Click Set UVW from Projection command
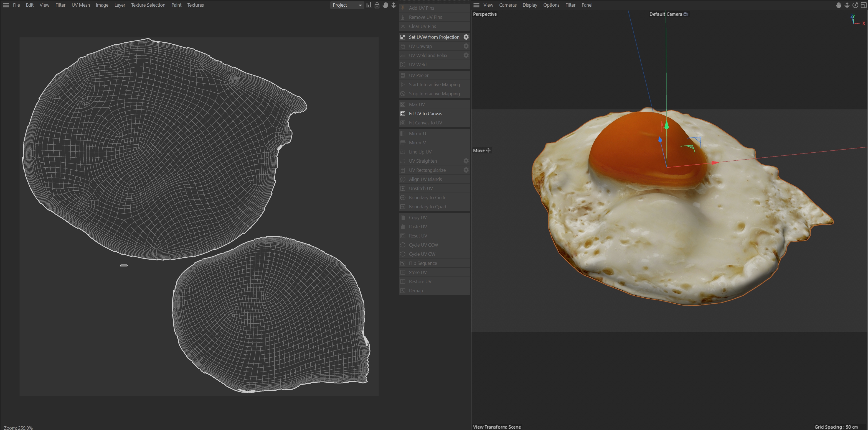This screenshot has height=430, width=868. [x=434, y=37]
